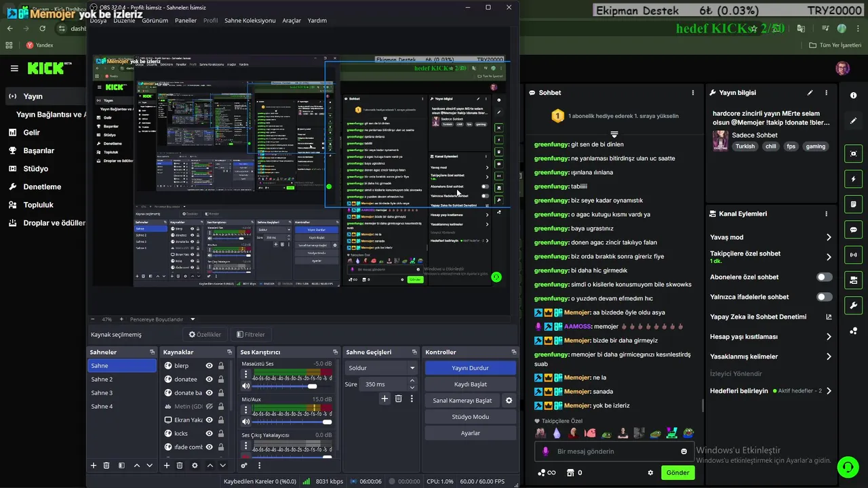Click Yayını Durdur button

pyautogui.click(x=470, y=368)
